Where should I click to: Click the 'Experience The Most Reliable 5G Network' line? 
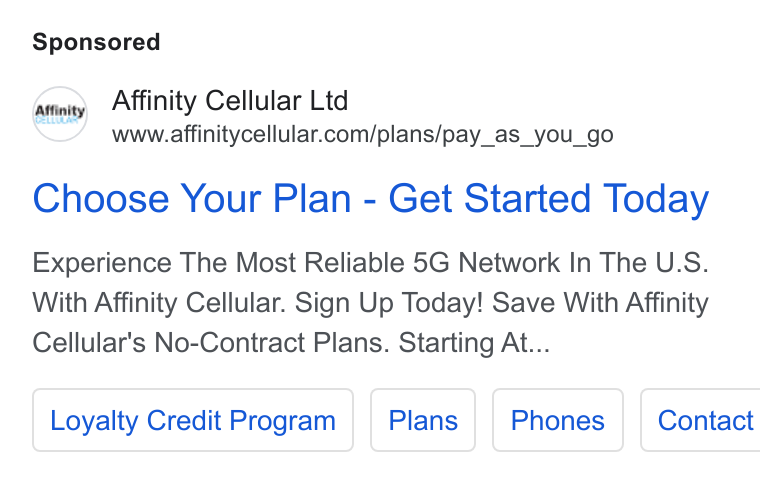point(371,263)
